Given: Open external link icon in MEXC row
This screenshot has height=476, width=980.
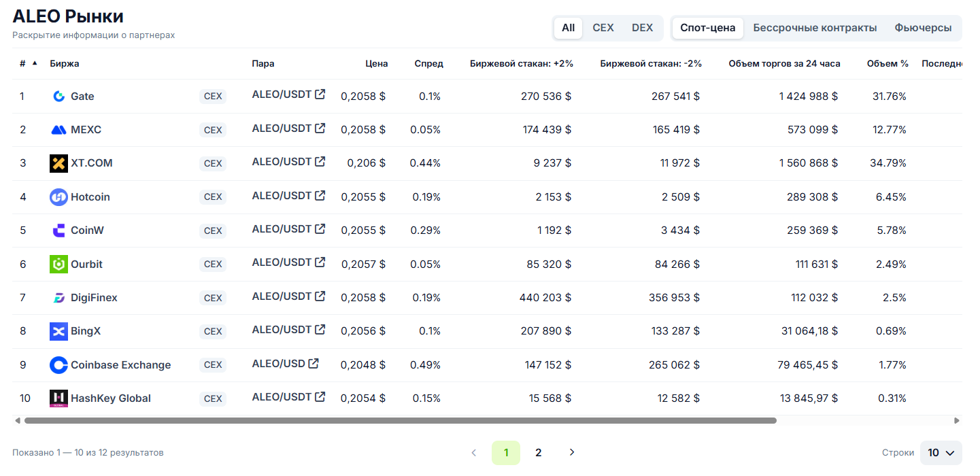Looking at the screenshot, I should pos(320,128).
